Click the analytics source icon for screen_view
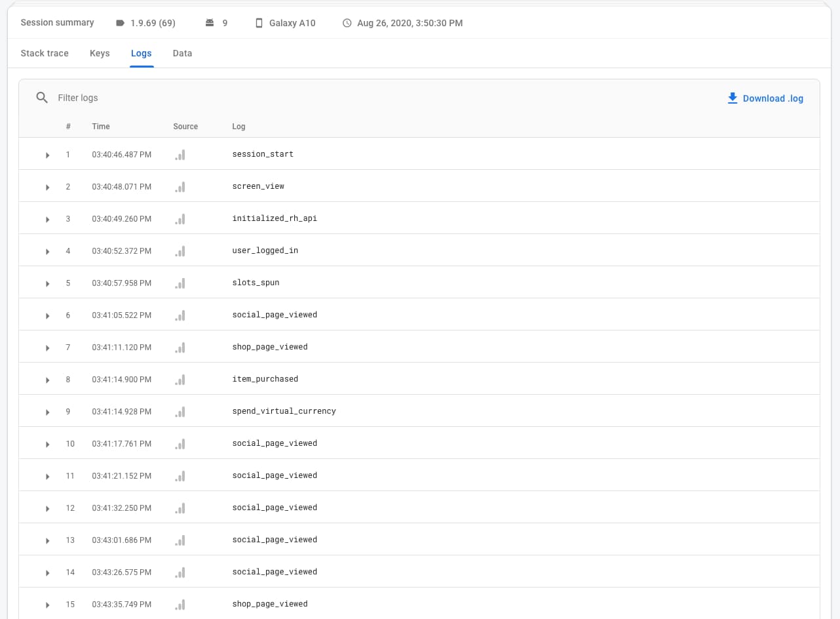 click(180, 187)
